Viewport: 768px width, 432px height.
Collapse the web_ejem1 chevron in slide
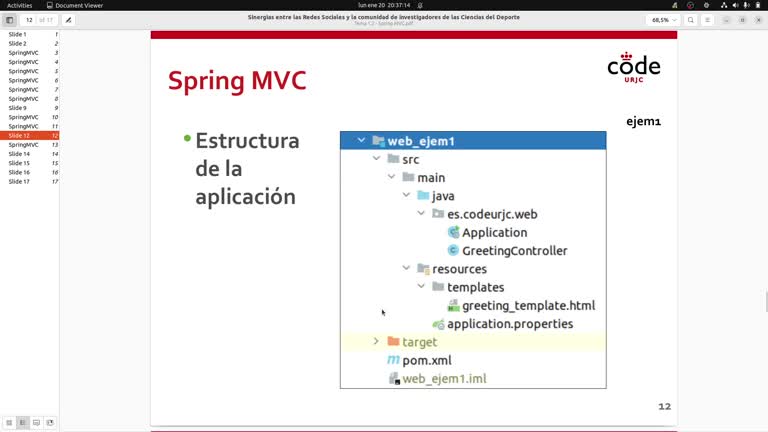click(361, 141)
